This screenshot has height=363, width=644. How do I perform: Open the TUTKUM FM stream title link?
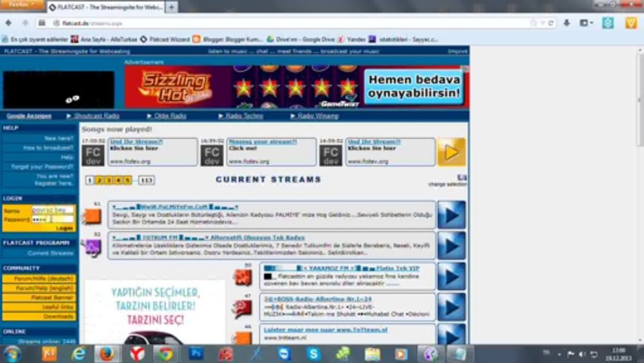pyautogui.click(x=208, y=237)
